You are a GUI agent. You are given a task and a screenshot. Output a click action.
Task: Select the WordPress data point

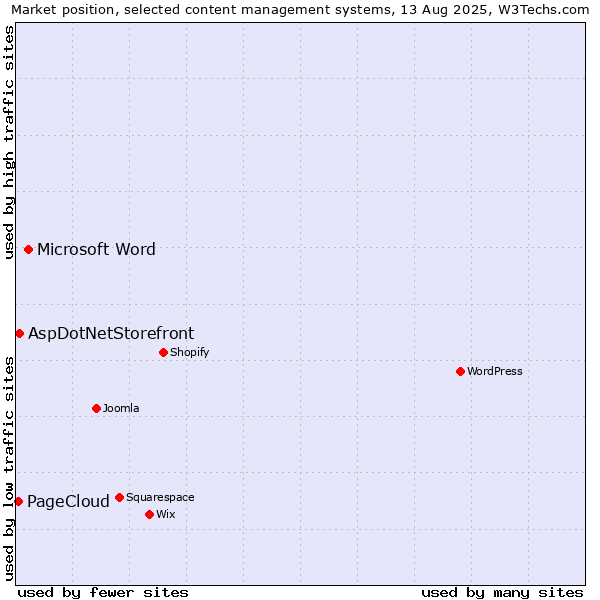click(x=460, y=371)
